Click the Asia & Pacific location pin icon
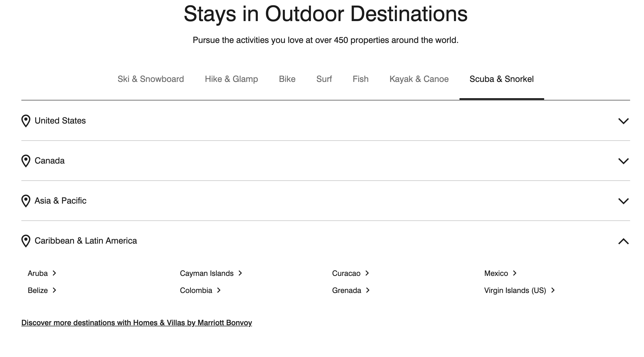The image size is (644, 357). coord(26,201)
